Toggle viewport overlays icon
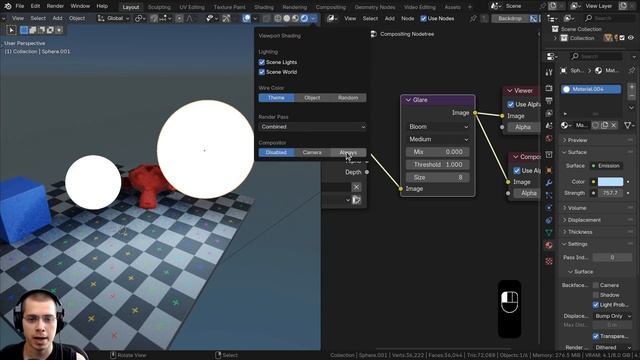Image resolution: width=640 pixels, height=360 pixels. pos(247,18)
